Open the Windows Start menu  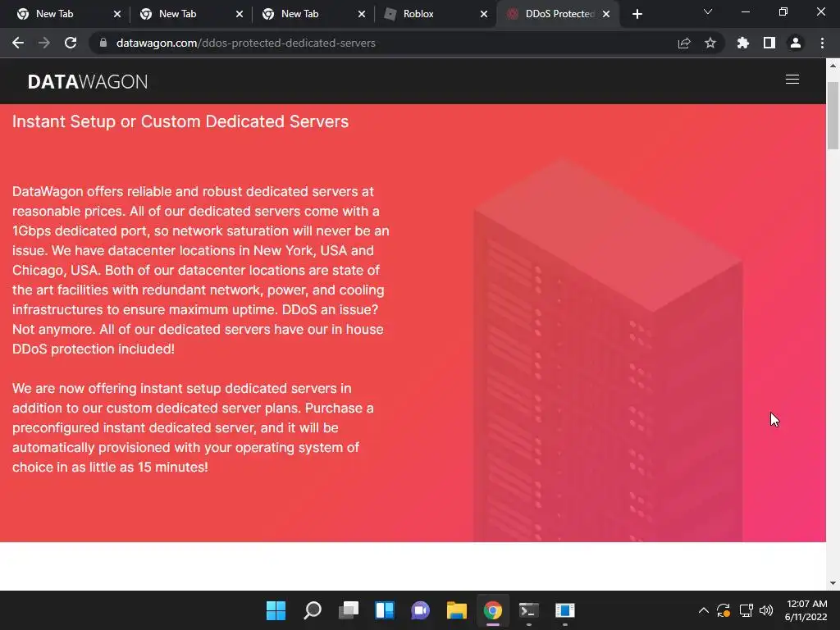276,610
